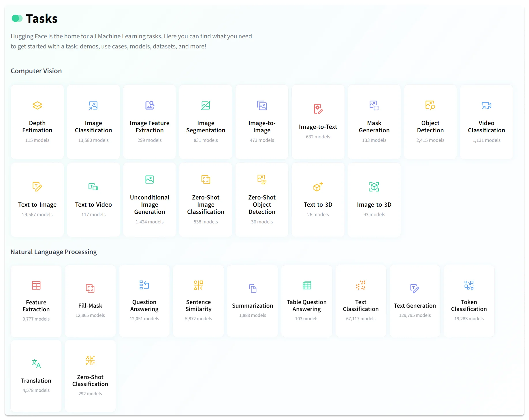The width and height of the screenshot is (529, 420).
Task: Click the Image-to-3D icon
Action: [x=374, y=187]
